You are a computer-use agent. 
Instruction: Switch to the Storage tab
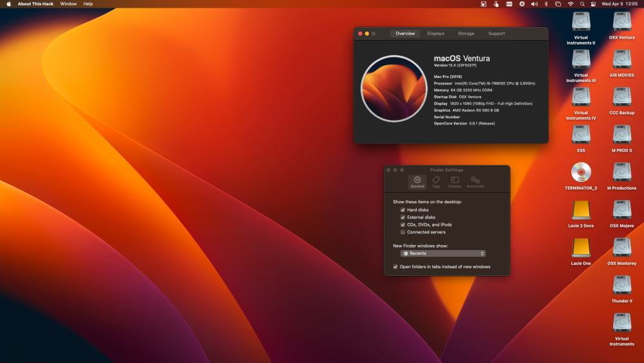tap(466, 34)
